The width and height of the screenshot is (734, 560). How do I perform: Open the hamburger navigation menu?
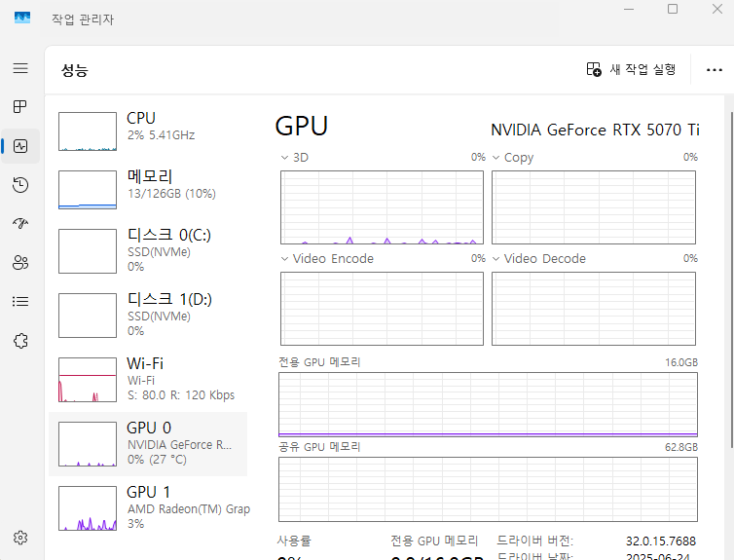(20, 68)
